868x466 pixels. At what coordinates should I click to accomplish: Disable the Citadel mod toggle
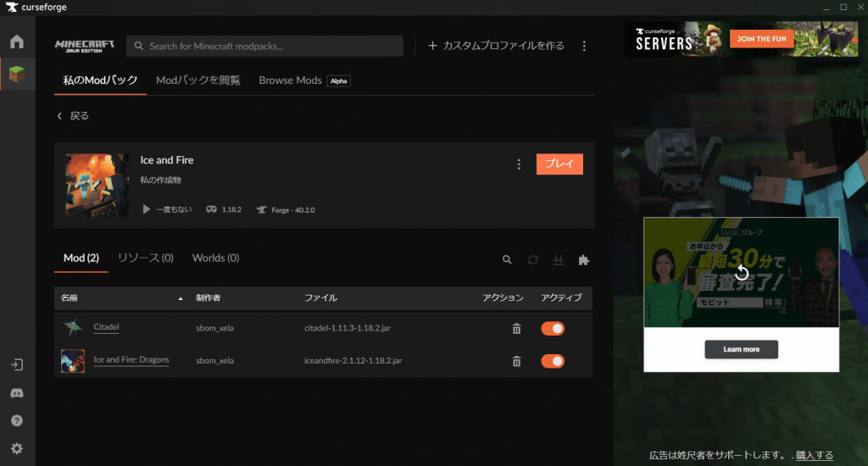point(553,329)
